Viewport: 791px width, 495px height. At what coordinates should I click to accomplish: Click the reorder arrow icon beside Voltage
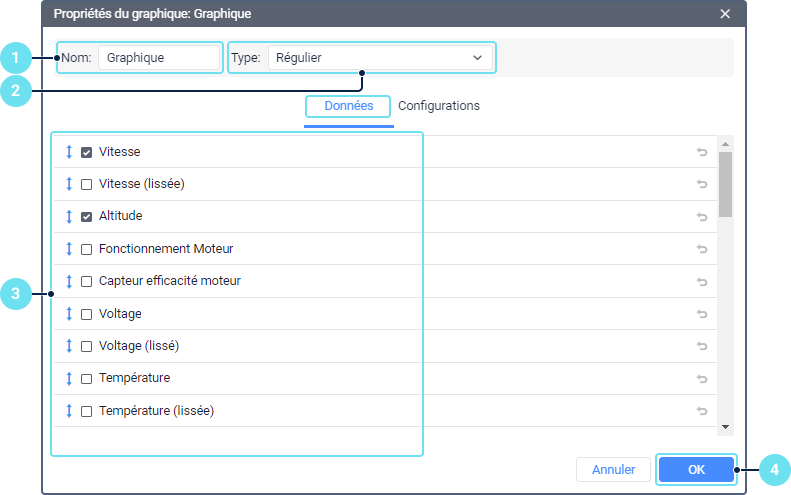[x=69, y=314]
